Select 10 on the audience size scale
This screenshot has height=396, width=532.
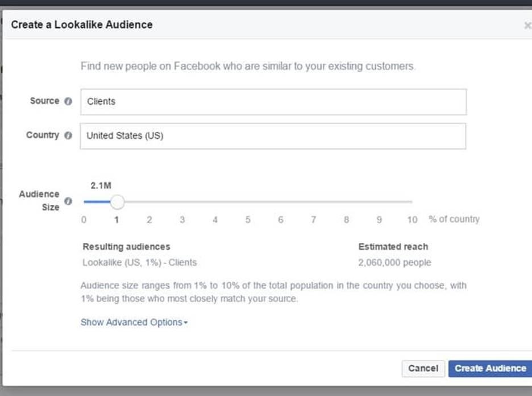412,202
